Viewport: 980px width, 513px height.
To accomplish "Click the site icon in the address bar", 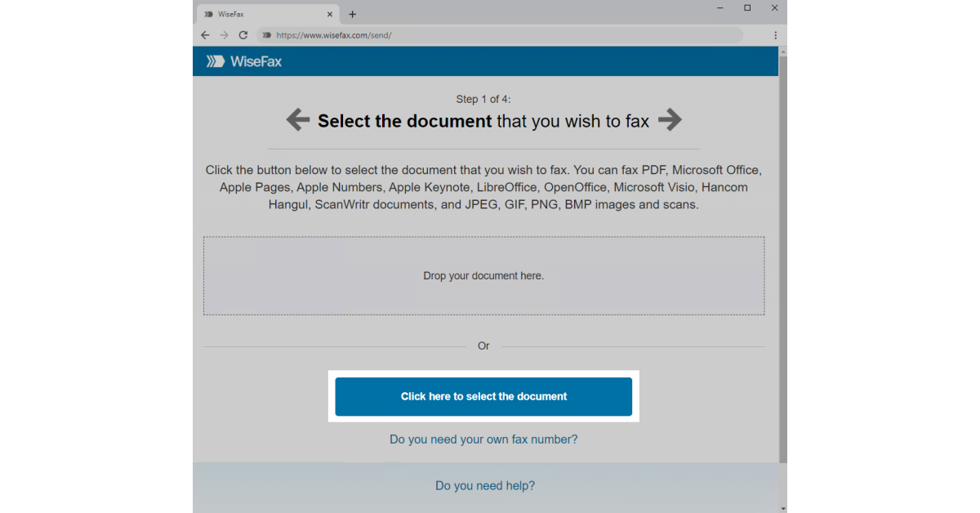I will [x=266, y=35].
